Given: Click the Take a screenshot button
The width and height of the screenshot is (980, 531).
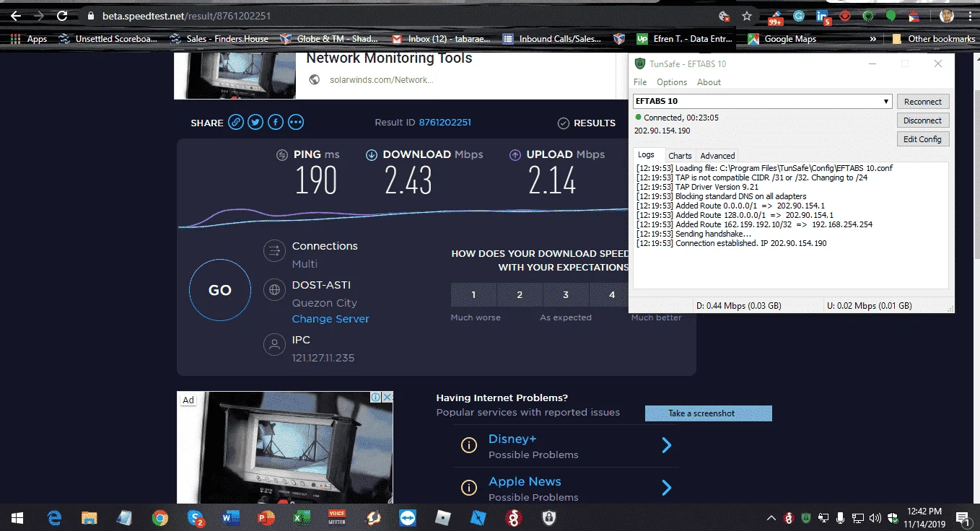Looking at the screenshot, I should (709, 413).
